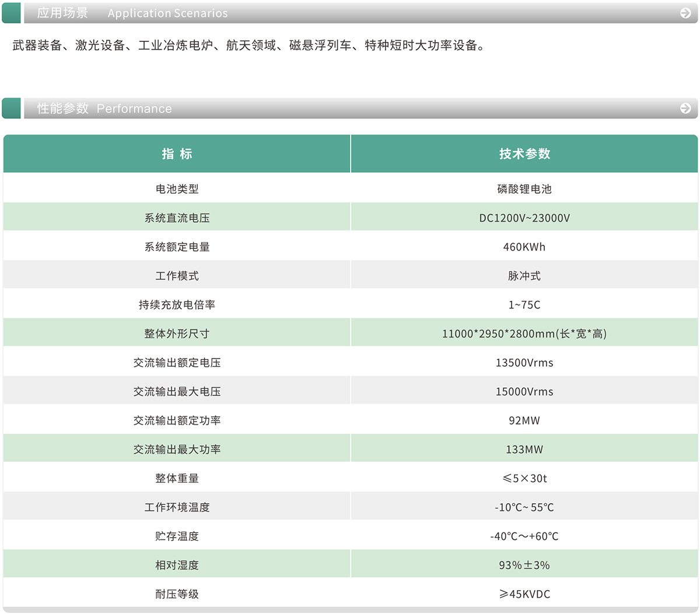Click the 工作模式 row label
The width and height of the screenshot is (700, 614).
[177, 276]
